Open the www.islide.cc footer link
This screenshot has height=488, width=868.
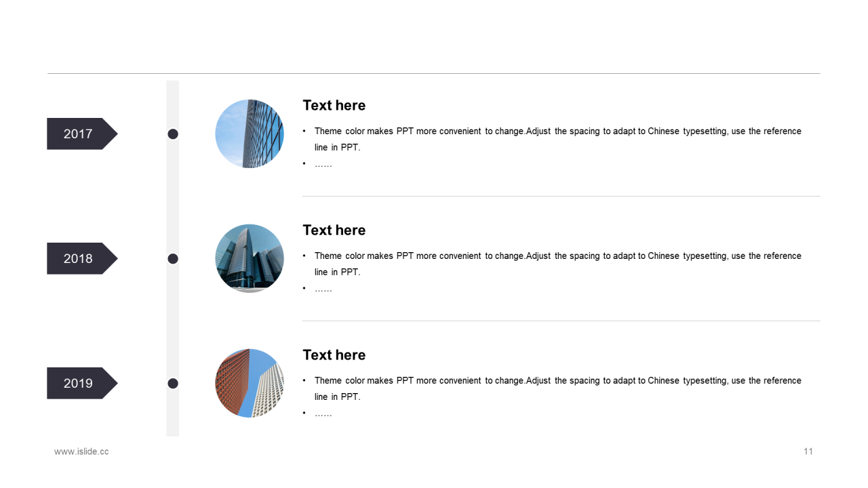click(81, 451)
